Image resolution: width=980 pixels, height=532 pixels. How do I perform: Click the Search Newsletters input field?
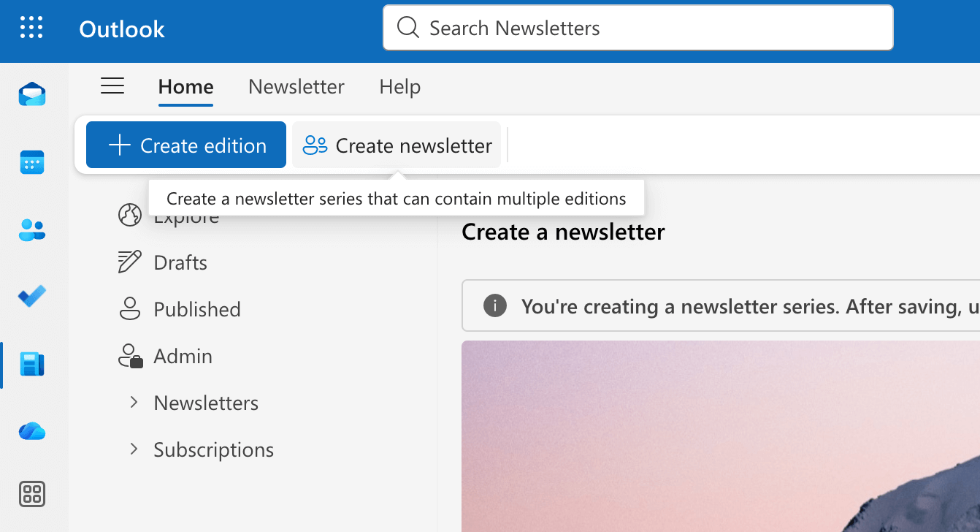pyautogui.click(x=638, y=28)
